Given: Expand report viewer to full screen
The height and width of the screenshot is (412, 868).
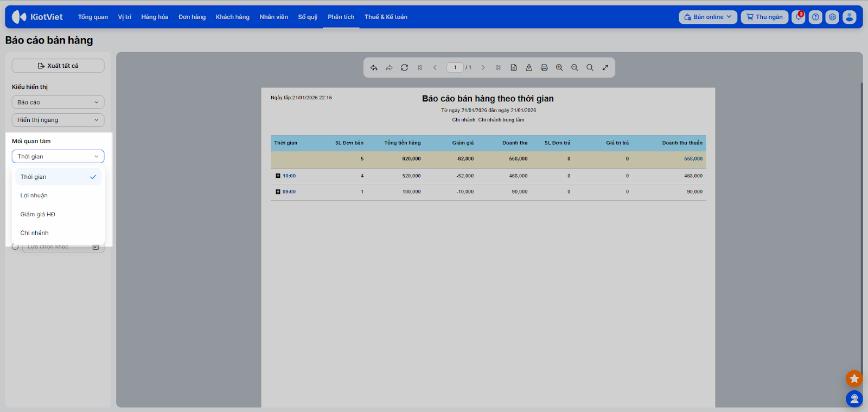Looking at the screenshot, I should 605,68.
